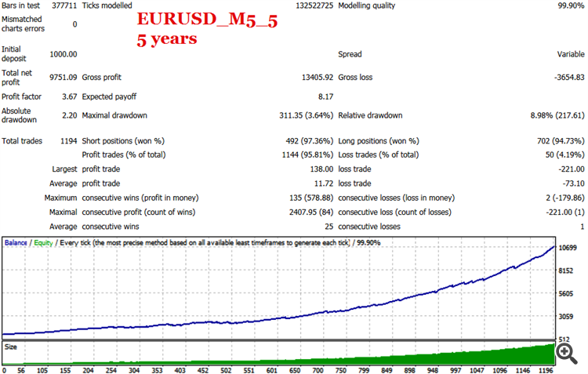Click Relative drawdown value 8.98% (217.61)
This screenshot has width=588, height=374.
(557, 115)
